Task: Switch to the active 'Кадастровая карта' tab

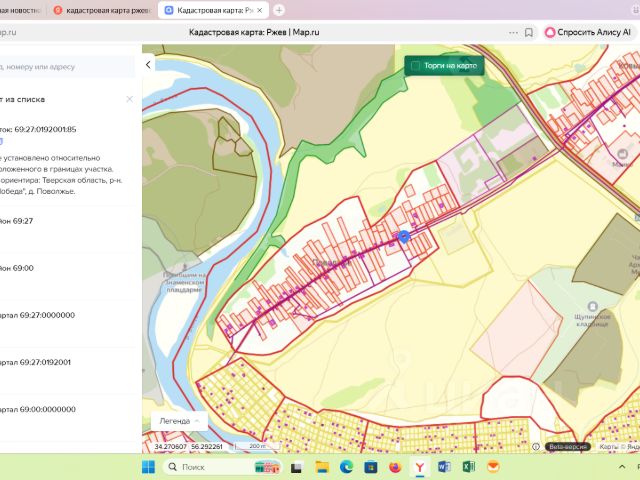Action: (213, 11)
